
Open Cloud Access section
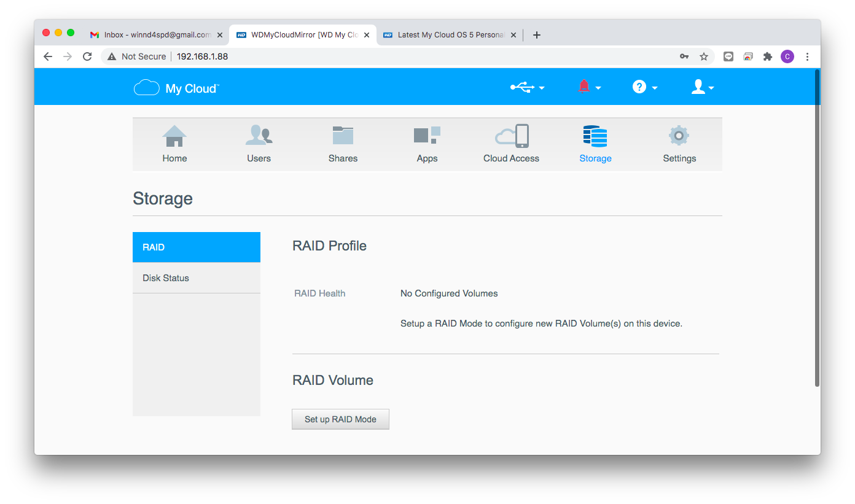click(511, 144)
